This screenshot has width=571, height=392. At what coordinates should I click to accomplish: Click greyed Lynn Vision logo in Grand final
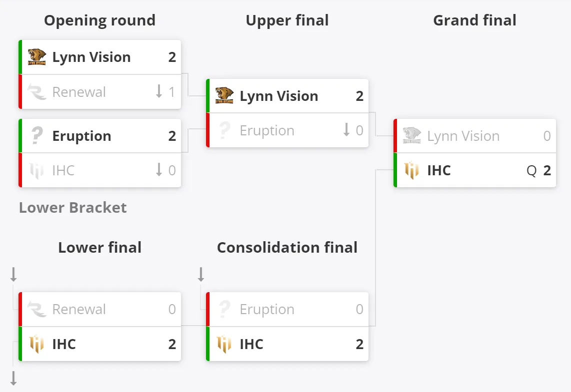tap(412, 135)
